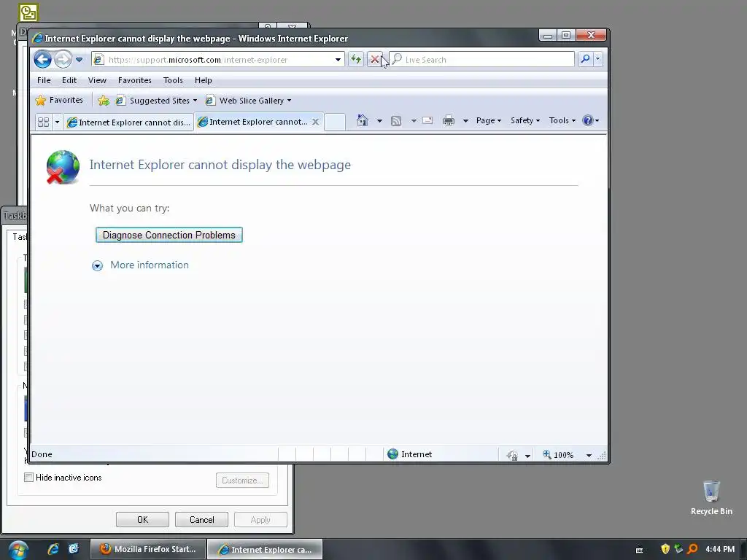Image resolution: width=747 pixels, height=560 pixels.
Task: Open the Help question mark menu
Action: (x=591, y=120)
